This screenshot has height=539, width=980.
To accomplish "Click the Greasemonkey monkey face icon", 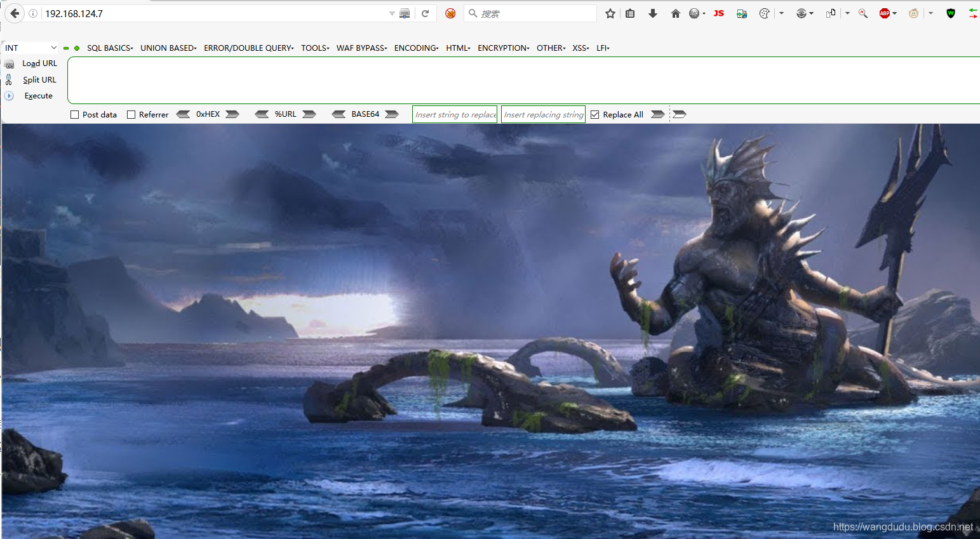I will coord(914,13).
